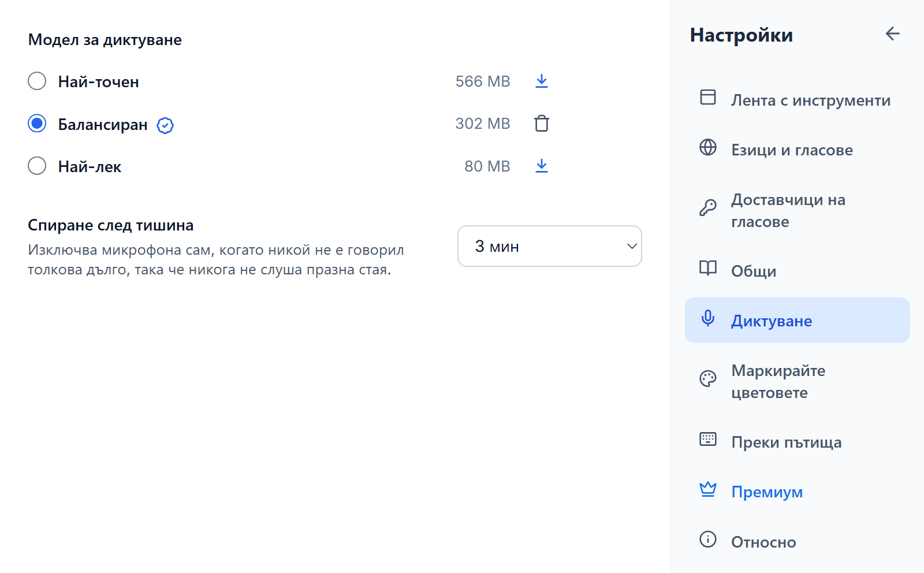Click the globe icon for Езици и гласове
The height and width of the screenshot is (573, 924).
pyautogui.click(x=708, y=147)
